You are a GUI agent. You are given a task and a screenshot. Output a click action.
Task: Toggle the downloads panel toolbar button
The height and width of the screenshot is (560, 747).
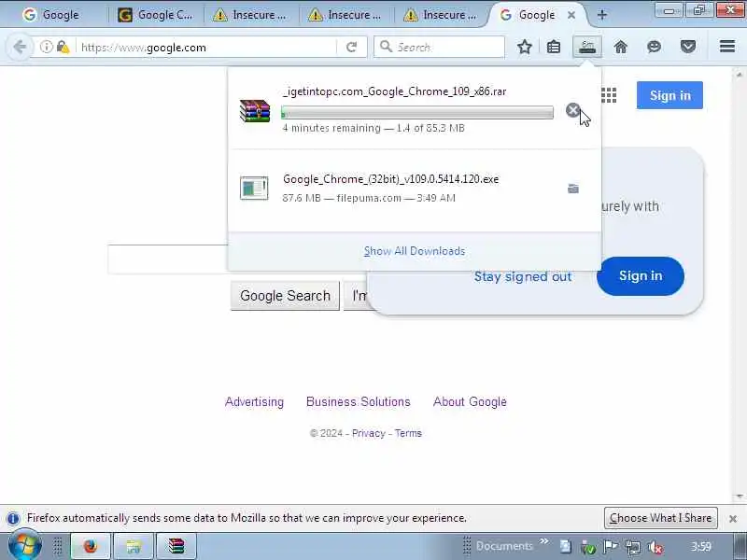pos(587,47)
